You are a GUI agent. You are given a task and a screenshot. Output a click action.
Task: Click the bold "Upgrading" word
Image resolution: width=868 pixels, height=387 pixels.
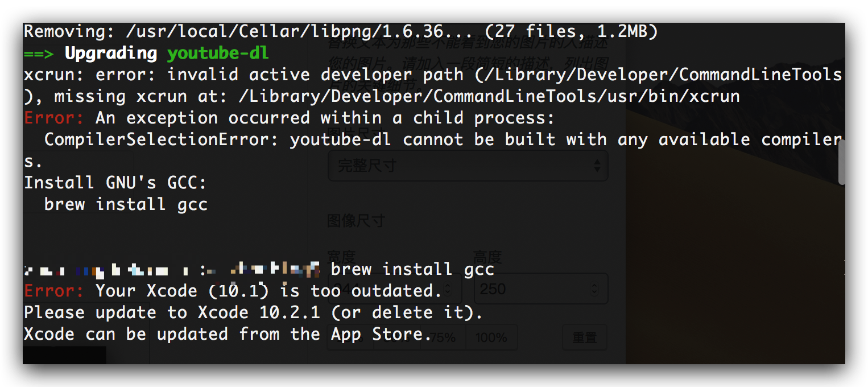[x=111, y=53]
